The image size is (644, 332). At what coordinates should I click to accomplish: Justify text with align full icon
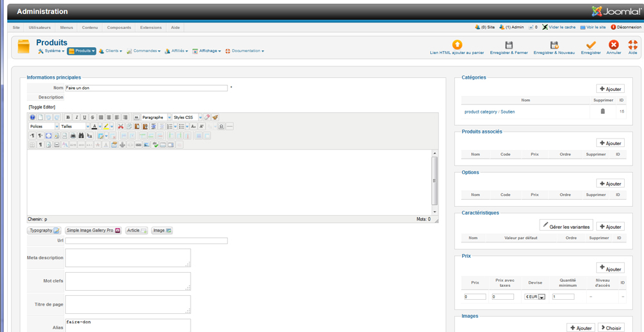click(x=101, y=117)
